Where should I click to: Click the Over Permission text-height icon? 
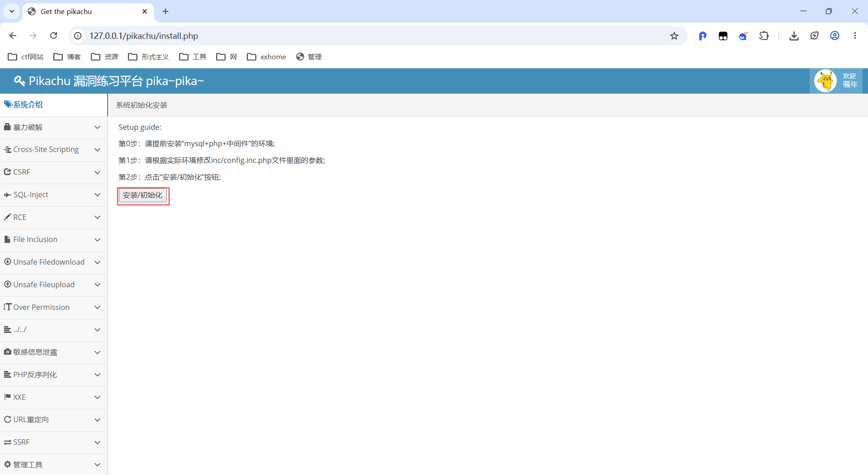pyautogui.click(x=7, y=307)
